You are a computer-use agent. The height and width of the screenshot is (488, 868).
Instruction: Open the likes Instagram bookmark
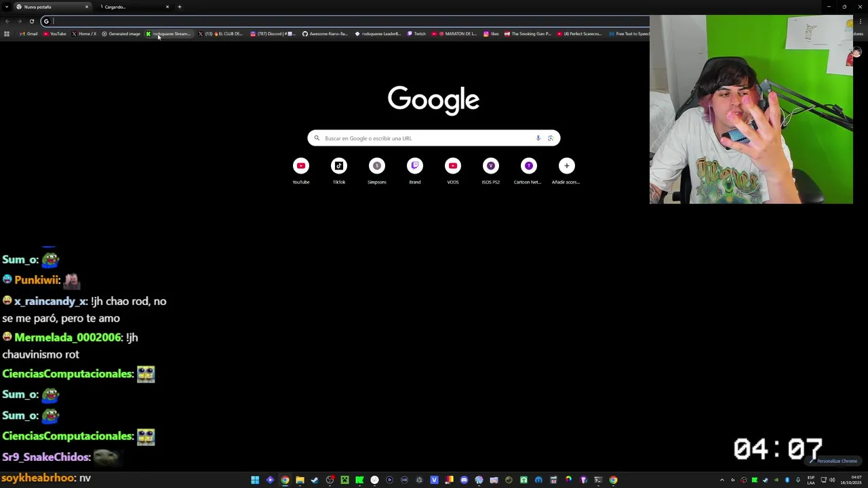492,34
